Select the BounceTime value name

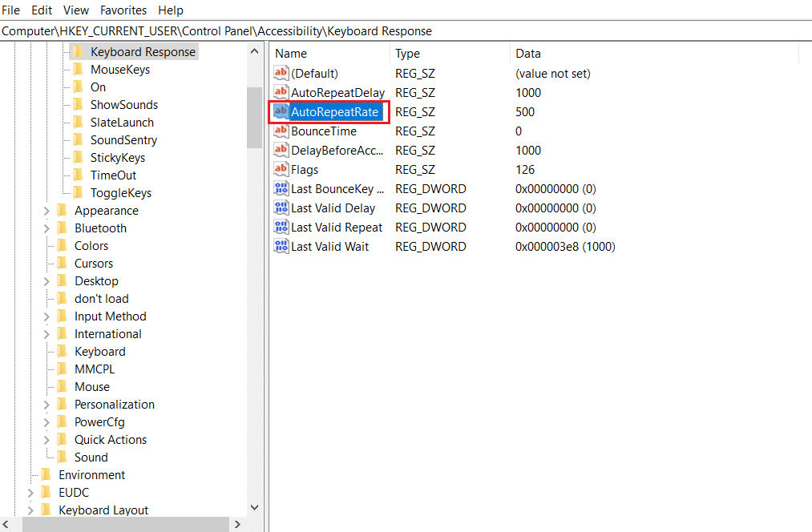point(324,131)
